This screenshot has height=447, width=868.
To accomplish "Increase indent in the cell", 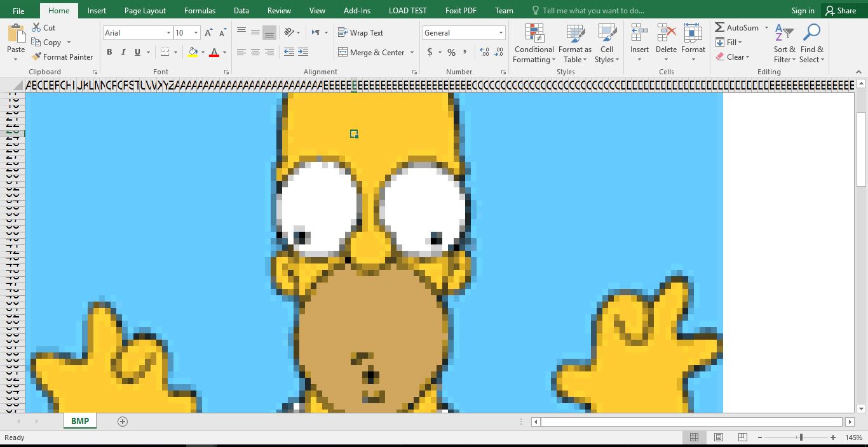I will [303, 52].
